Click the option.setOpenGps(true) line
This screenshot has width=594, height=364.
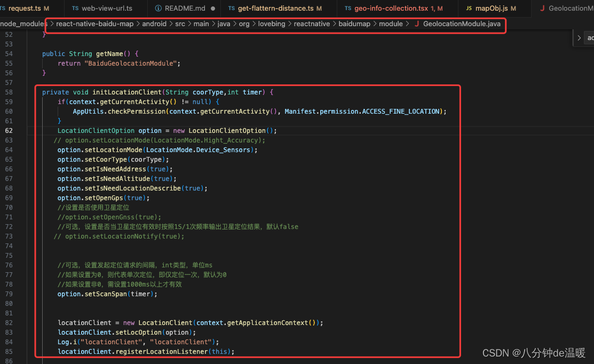click(x=104, y=197)
